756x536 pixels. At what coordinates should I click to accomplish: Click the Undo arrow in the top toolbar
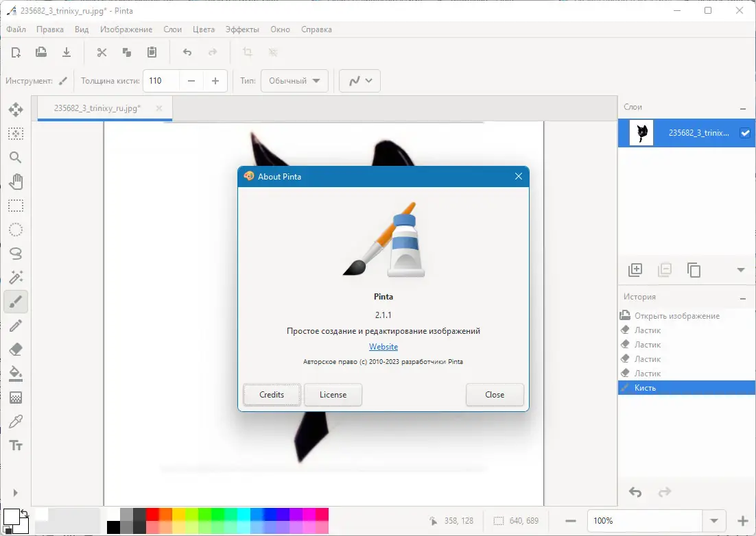tap(187, 52)
